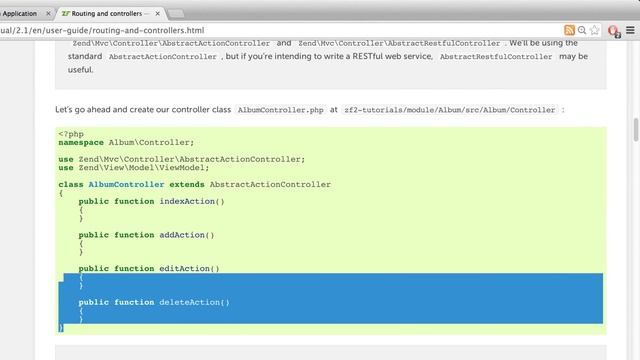Open a new tab with the new-tab button

(x=176, y=14)
